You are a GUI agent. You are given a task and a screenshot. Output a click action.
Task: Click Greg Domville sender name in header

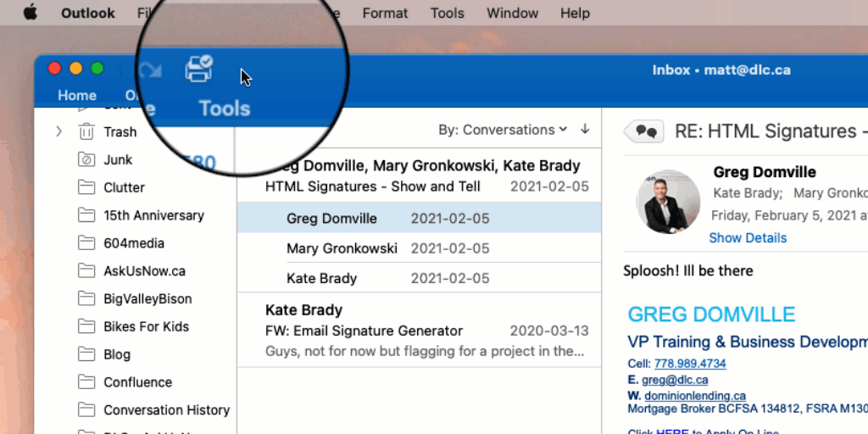point(765,172)
